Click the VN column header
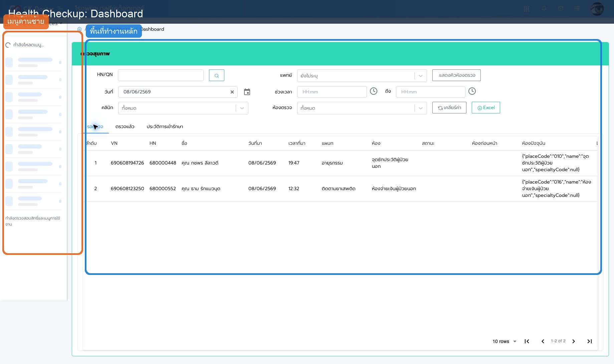Screen dimensions: 614x364 [x=114, y=143]
